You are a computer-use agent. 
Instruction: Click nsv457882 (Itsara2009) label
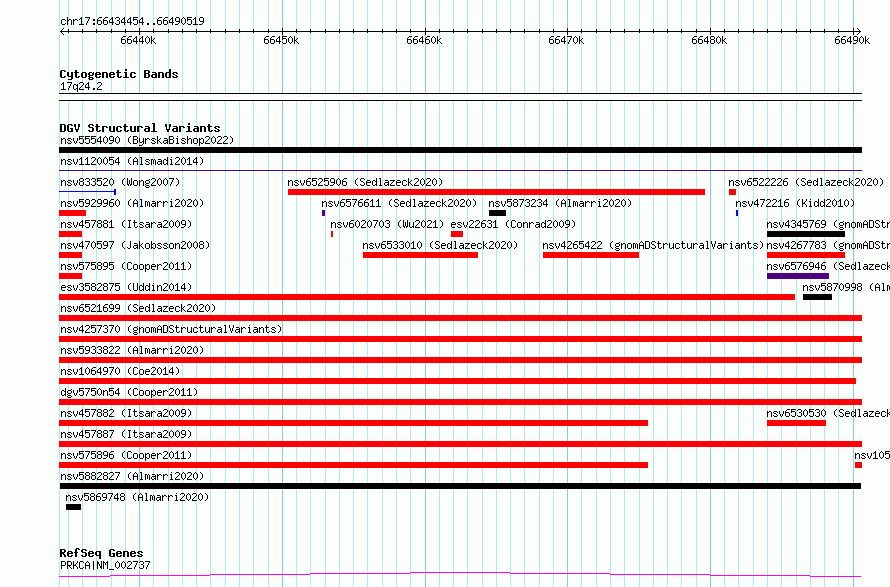click(126, 413)
